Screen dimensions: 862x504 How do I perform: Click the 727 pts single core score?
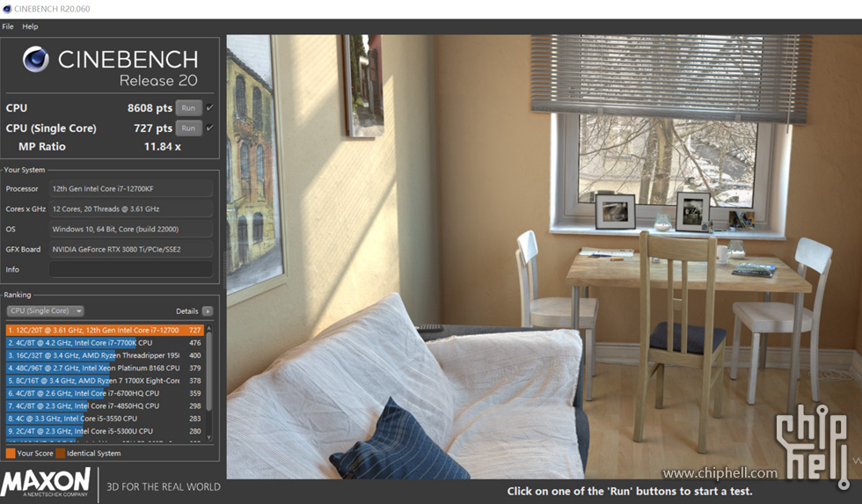pos(153,128)
